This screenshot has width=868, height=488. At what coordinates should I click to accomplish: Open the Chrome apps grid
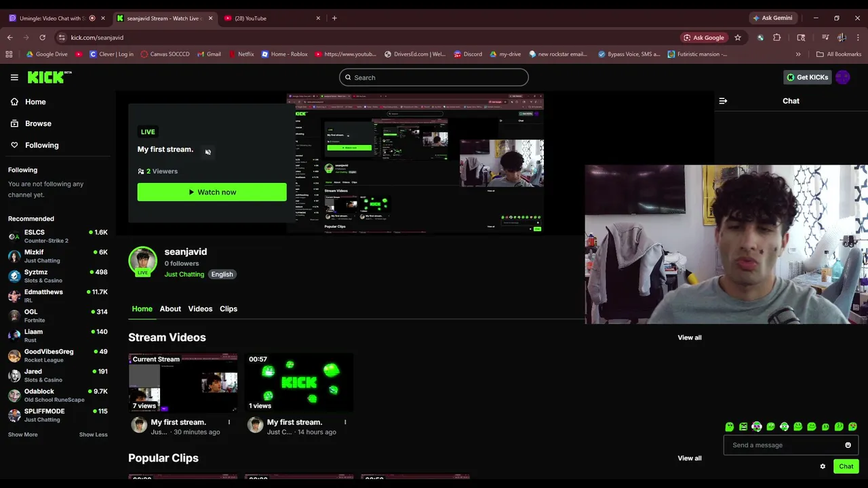coord(9,54)
